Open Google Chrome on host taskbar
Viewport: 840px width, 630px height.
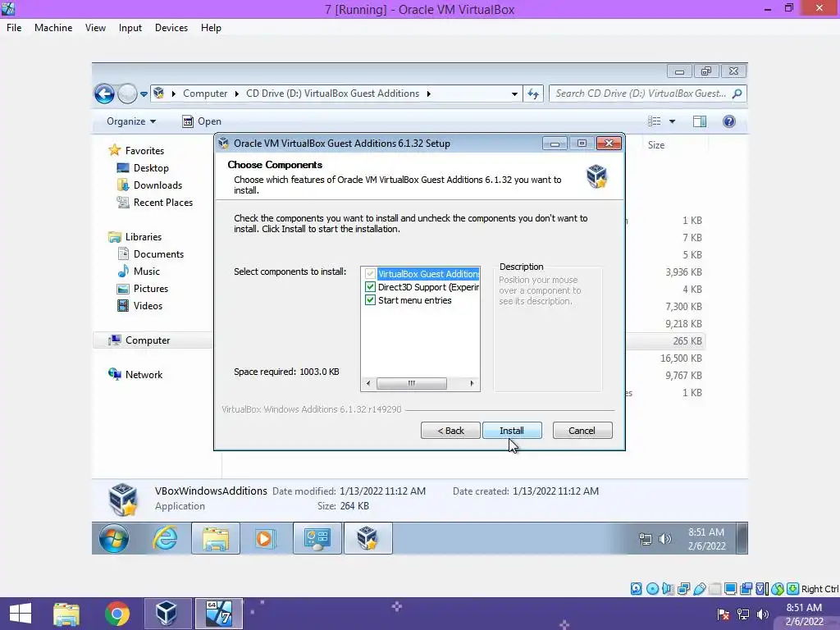(116, 614)
